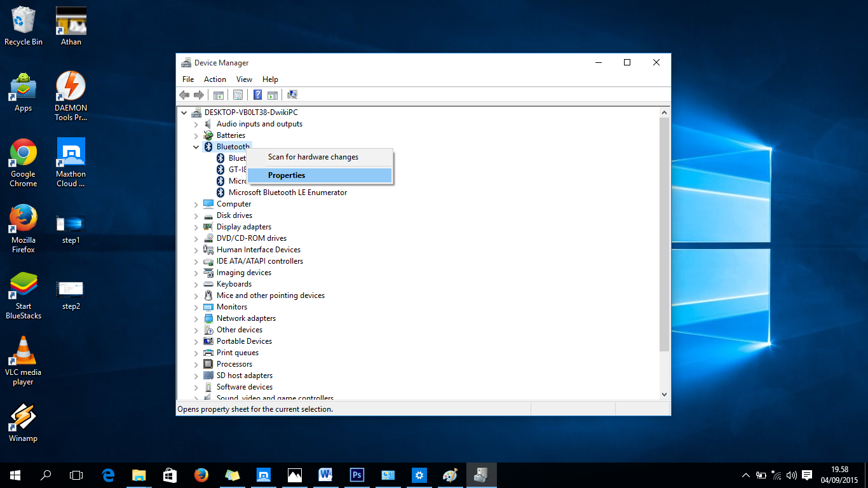The height and width of the screenshot is (488, 868).
Task: Click the scan for hardware changes toolbar icon
Action: 292,95
